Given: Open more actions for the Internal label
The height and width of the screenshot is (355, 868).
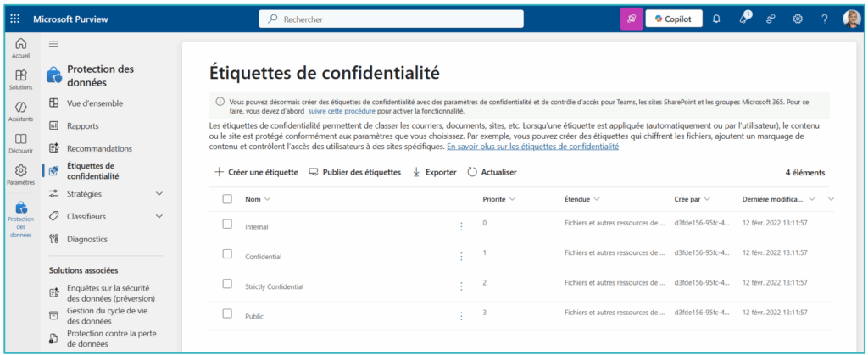Looking at the screenshot, I should [x=461, y=226].
